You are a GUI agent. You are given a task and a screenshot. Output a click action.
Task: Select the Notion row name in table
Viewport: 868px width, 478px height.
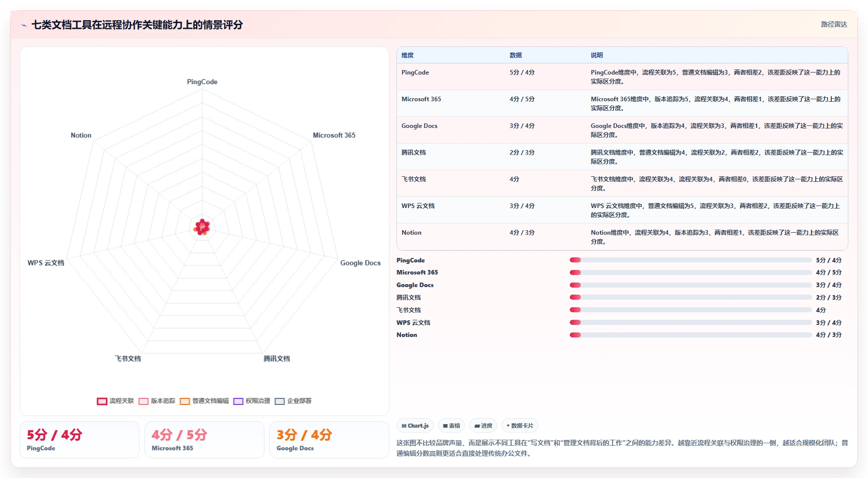click(412, 233)
